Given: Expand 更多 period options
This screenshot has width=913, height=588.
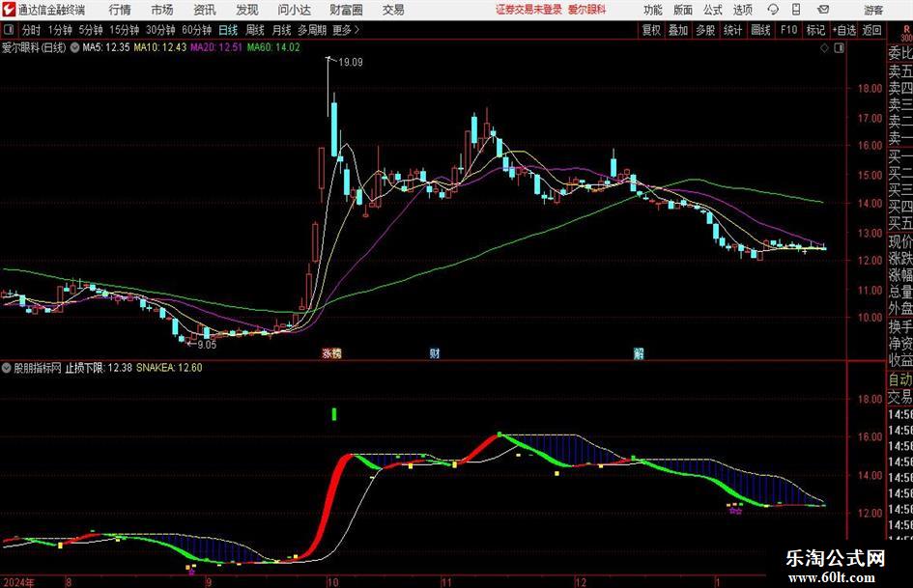Looking at the screenshot, I should pyautogui.click(x=346, y=30).
